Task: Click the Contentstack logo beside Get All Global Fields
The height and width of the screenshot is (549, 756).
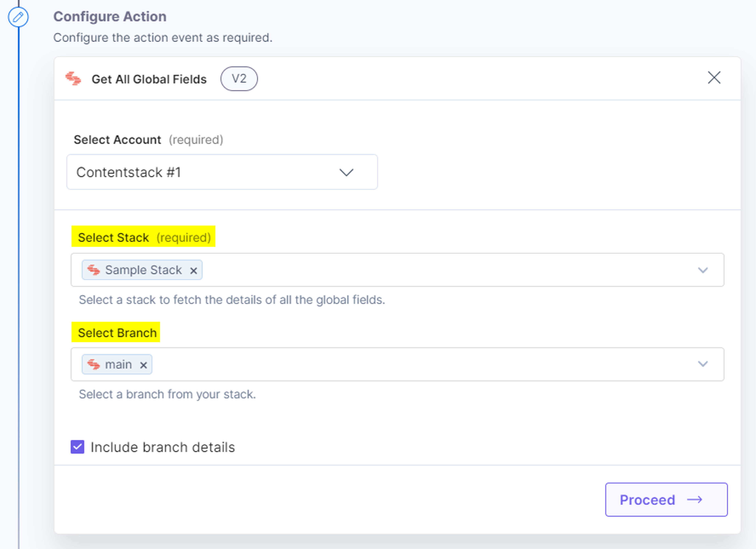Action: 73,79
